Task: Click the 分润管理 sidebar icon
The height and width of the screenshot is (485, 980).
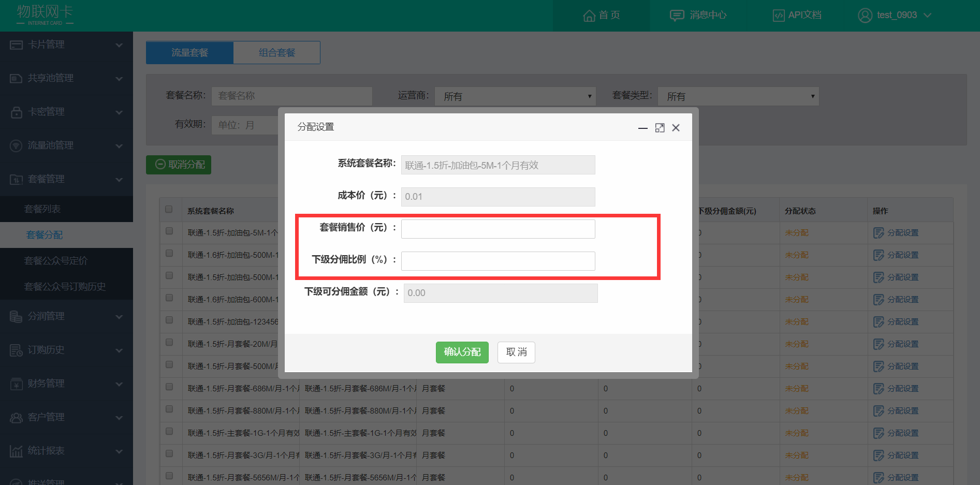Action: (x=17, y=317)
